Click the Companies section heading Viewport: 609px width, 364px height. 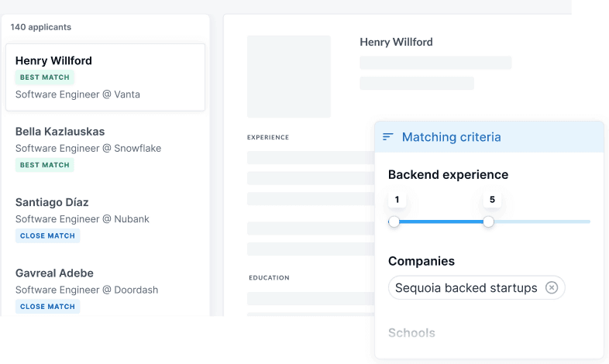[x=421, y=261]
